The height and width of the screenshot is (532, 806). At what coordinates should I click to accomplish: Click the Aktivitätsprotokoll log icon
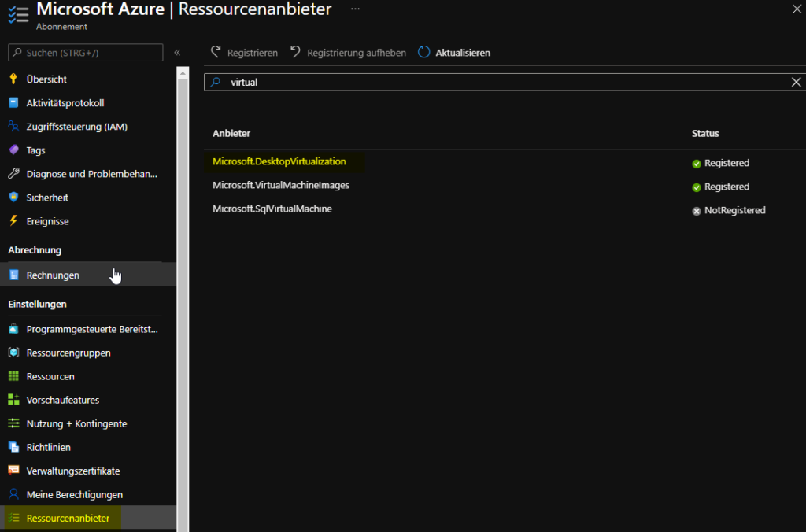point(13,103)
